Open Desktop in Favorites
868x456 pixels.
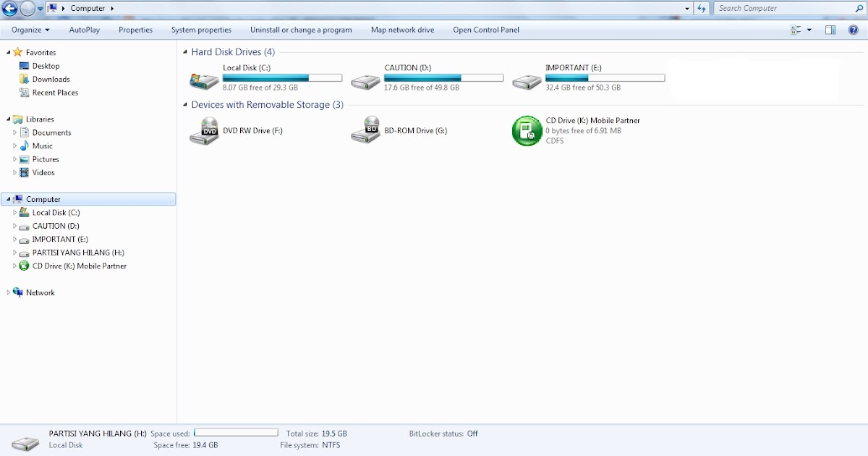tap(46, 66)
